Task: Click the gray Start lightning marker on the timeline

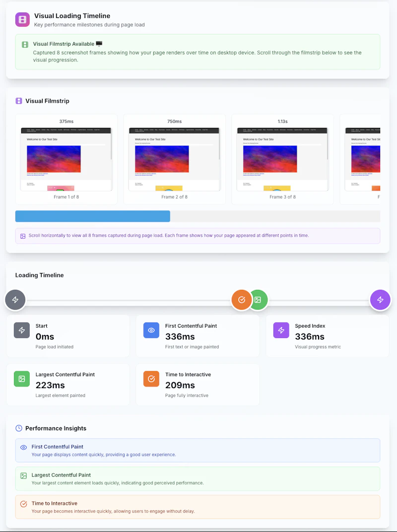Action: coord(15,300)
